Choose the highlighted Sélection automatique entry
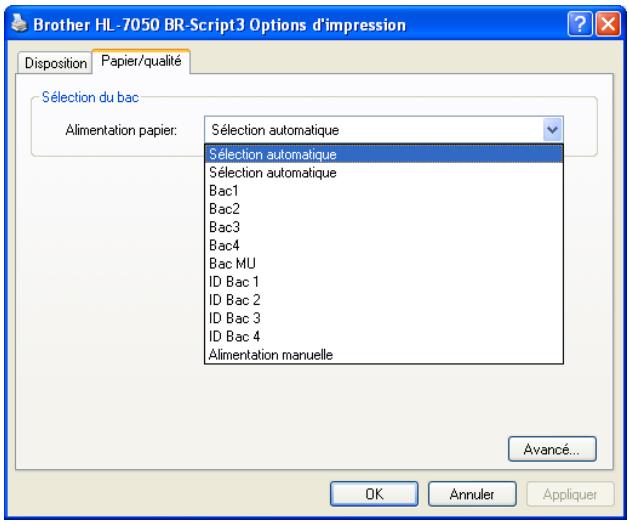Image resolution: width=629 pixels, height=524 pixels. (383, 154)
